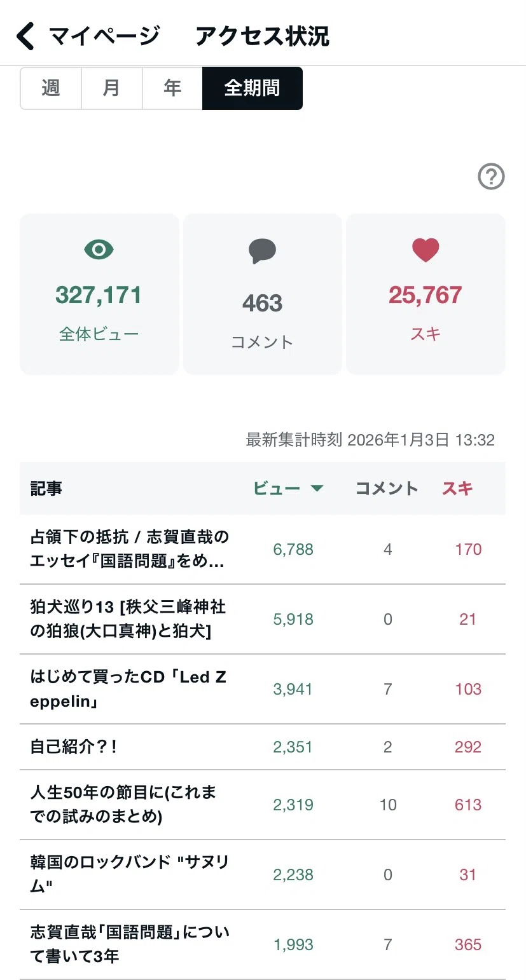Go back to マイページ
Screen dimensions: 526x980
click(x=104, y=36)
